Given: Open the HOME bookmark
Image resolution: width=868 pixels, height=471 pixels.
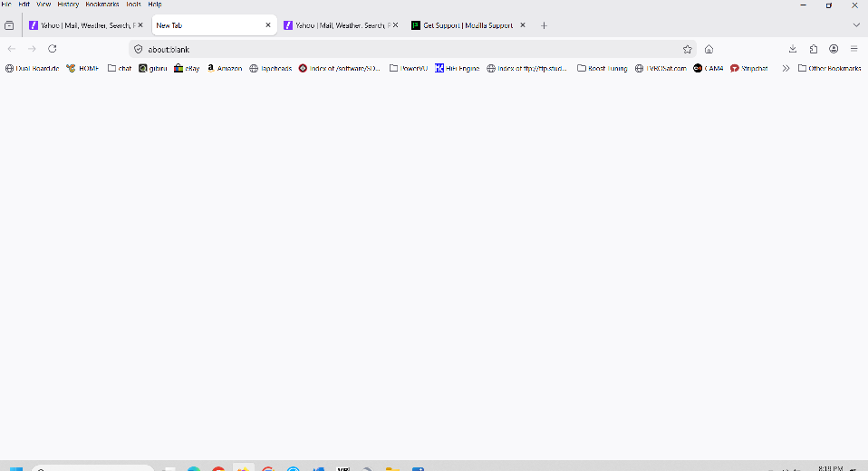Looking at the screenshot, I should coord(82,68).
